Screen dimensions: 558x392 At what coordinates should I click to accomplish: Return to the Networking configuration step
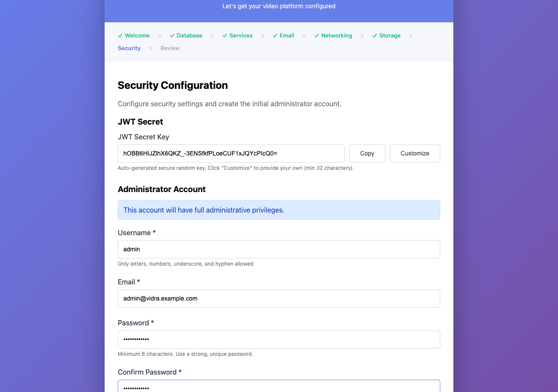pos(337,35)
